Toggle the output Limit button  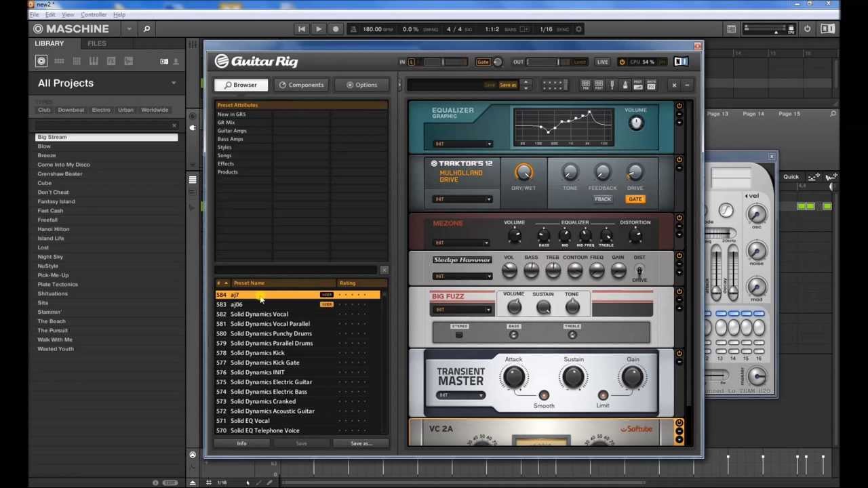pos(580,62)
